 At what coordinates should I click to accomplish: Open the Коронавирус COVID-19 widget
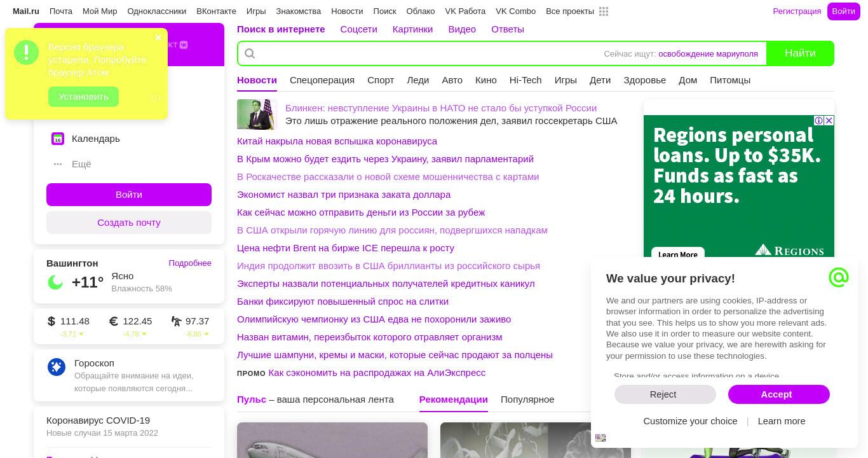(98, 420)
